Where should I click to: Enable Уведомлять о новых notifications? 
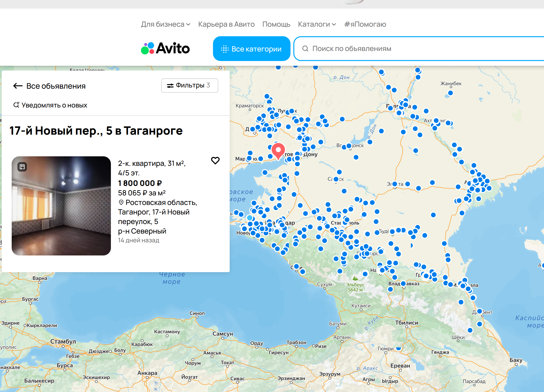click(54, 105)
